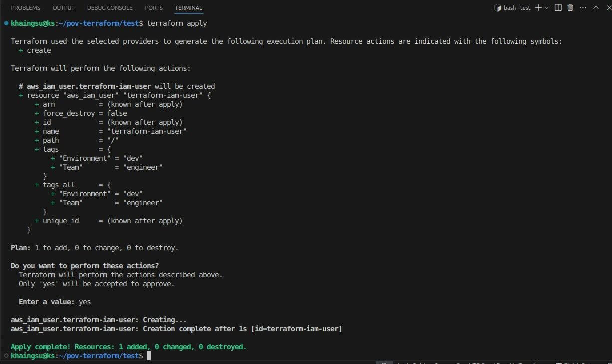
Task: Click "Environment" = "dev" under tags
Action: [97, 158]
